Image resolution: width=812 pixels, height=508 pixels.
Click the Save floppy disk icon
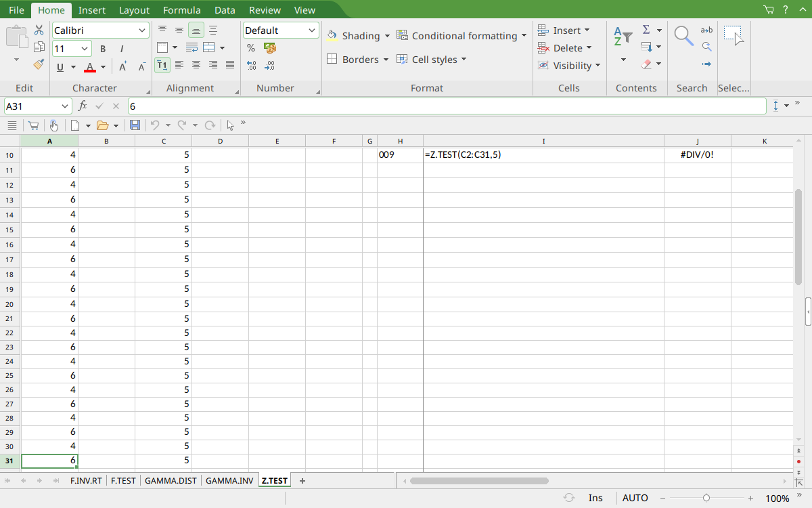(x=135, y=125)
